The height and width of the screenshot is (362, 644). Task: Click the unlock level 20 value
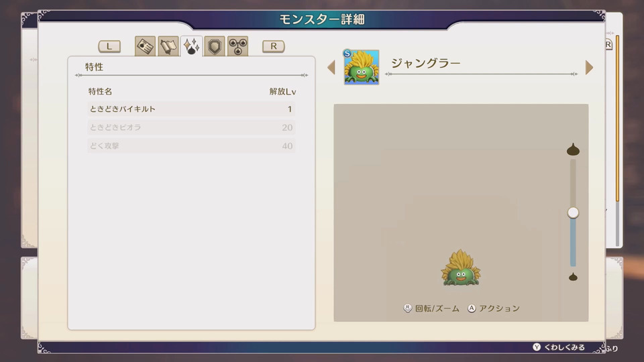click(x=287, y=127)
